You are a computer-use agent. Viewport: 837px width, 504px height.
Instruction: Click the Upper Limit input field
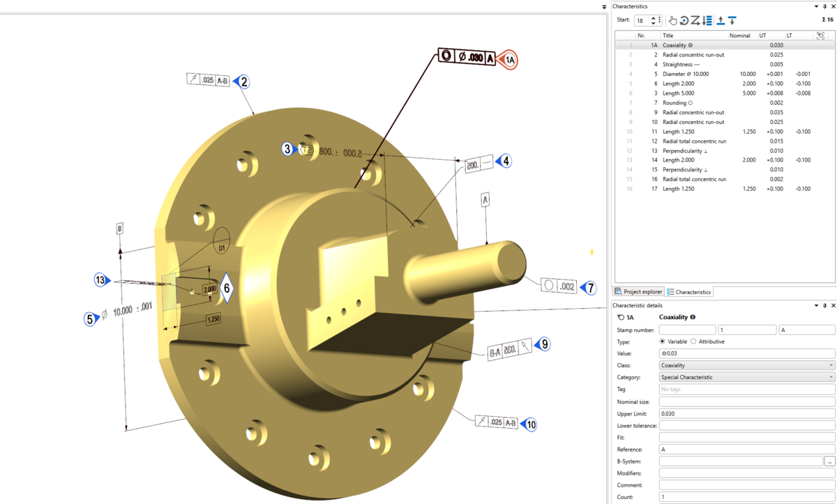coord(746,413)
